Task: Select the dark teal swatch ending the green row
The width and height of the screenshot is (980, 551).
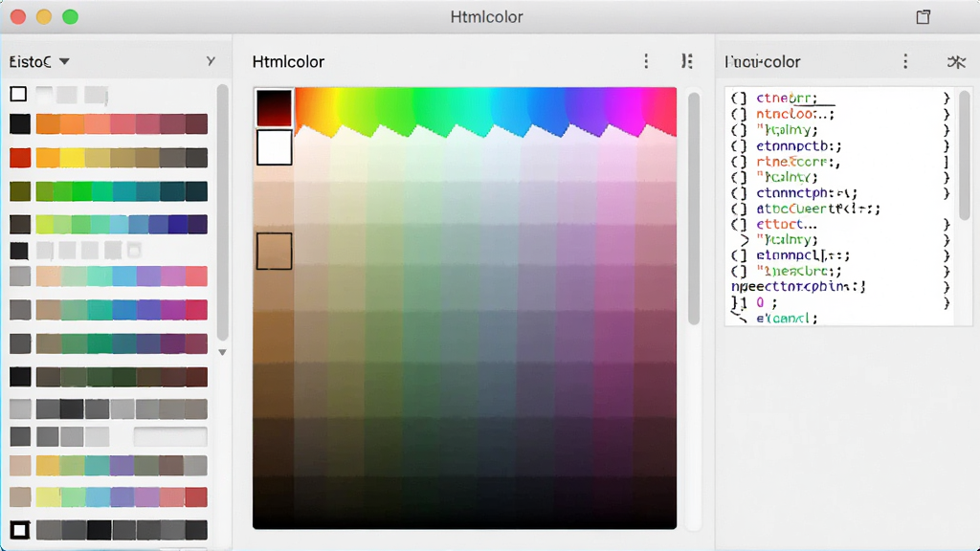Action: coord(196,191)
